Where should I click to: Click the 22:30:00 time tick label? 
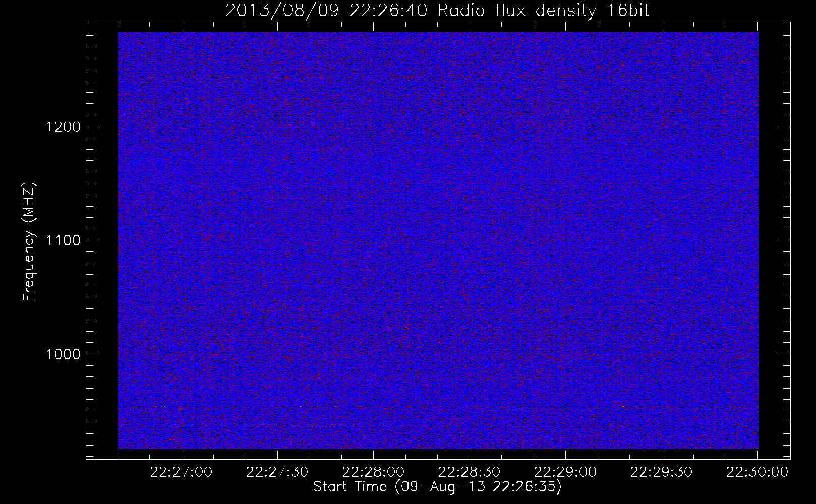tap(757, 472)
